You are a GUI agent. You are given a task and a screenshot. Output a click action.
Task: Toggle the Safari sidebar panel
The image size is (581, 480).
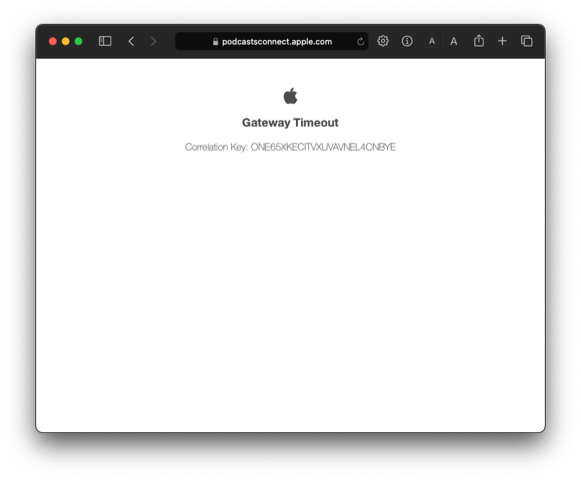[x=105, y=41]
